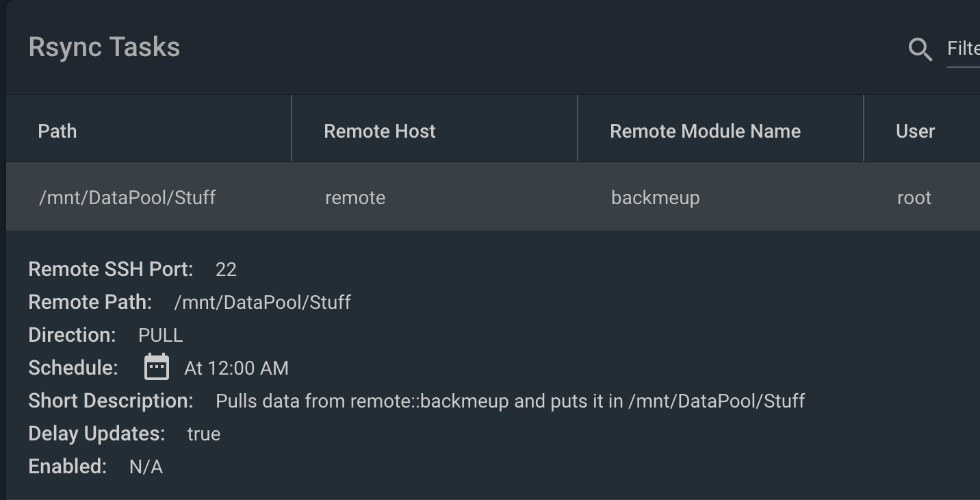
Task: Click the 'root' user cell
Action: (x=914, y=198)
